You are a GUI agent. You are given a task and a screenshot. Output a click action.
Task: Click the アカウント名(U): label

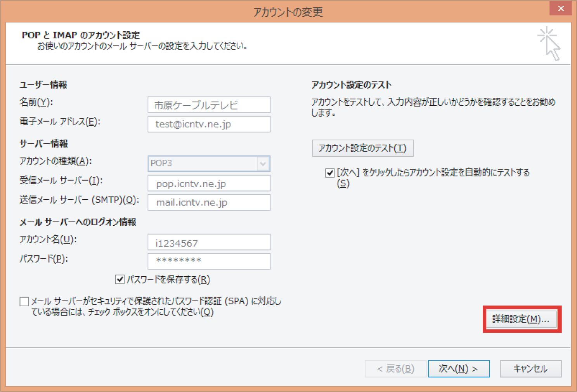[49, 239]
